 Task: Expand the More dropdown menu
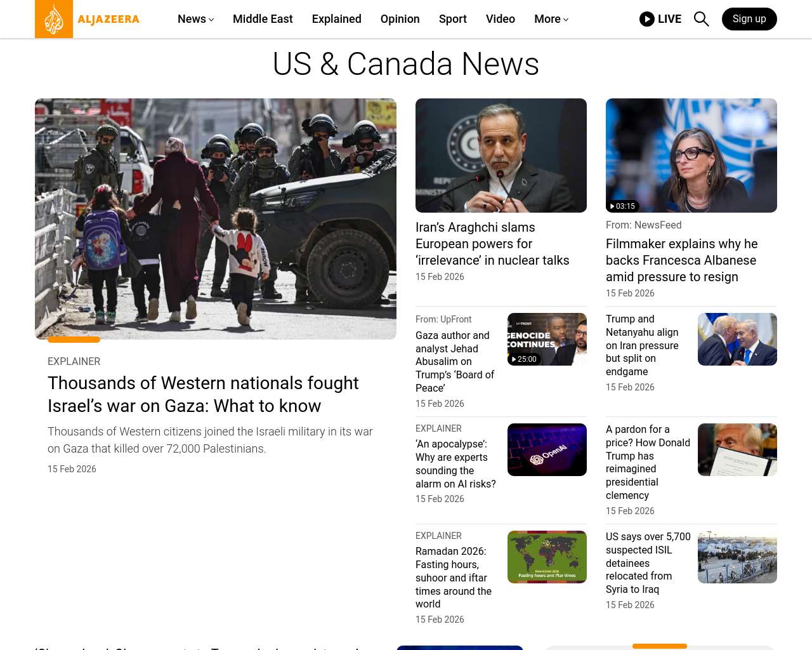pyautogui.click(x=551, y=19)
